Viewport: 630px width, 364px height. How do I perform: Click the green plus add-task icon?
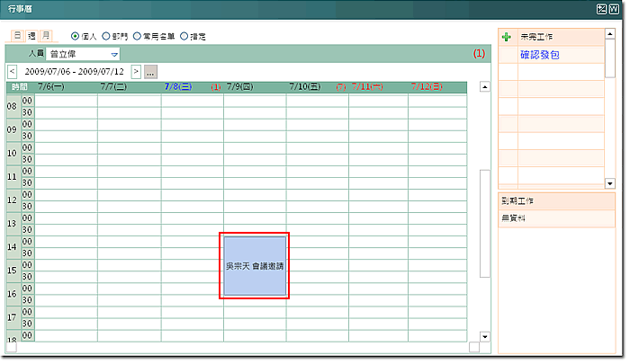point(507,37)
